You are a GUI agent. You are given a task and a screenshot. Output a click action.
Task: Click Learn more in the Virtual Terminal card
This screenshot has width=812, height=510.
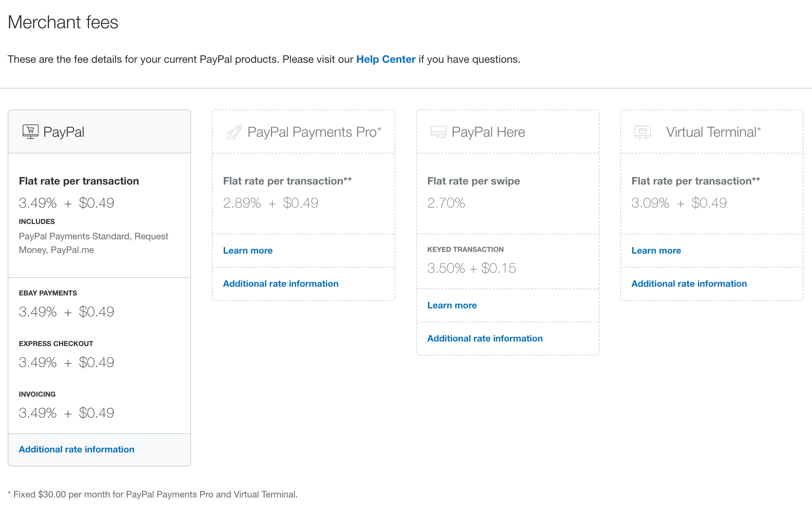[x=656, y=250]
